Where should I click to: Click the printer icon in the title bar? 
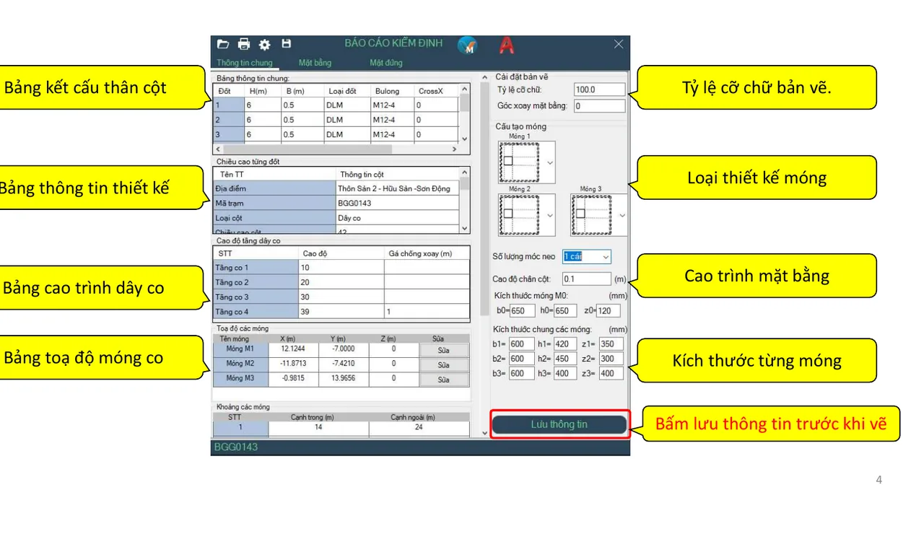244,44
